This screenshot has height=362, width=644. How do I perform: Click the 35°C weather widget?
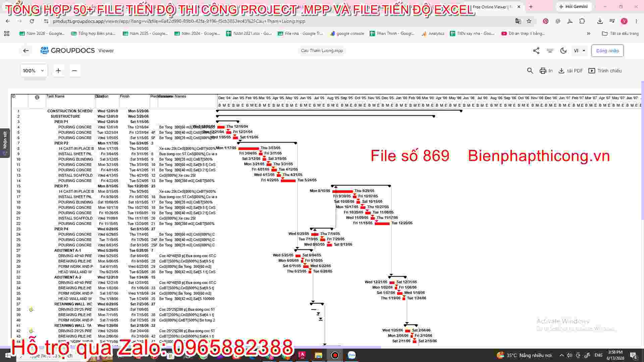[524, 355]
